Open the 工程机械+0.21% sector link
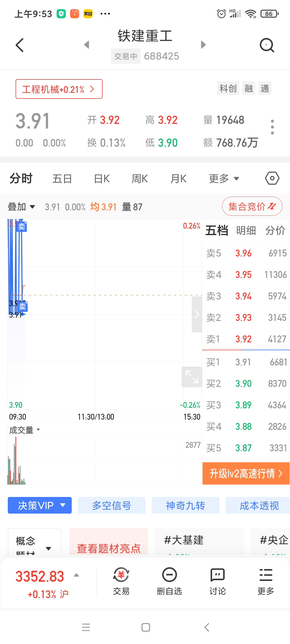Viewport: 290px width, 644px height. point(59,89)
